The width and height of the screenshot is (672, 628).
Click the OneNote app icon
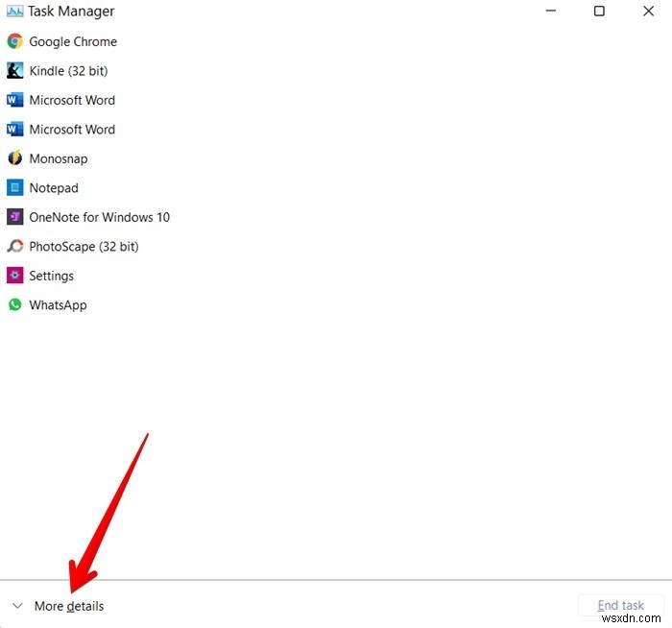tap(15, 217)
